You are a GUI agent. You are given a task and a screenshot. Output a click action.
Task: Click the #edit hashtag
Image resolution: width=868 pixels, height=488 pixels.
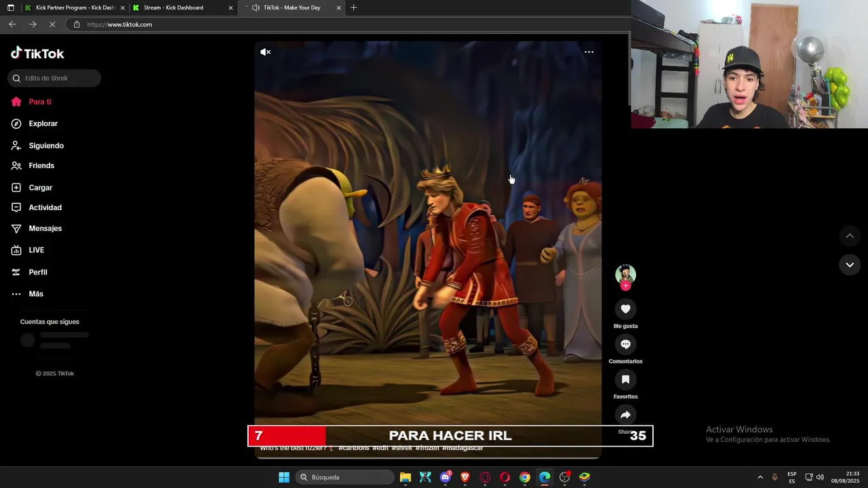pyautogui.click(x=380, y=448)
